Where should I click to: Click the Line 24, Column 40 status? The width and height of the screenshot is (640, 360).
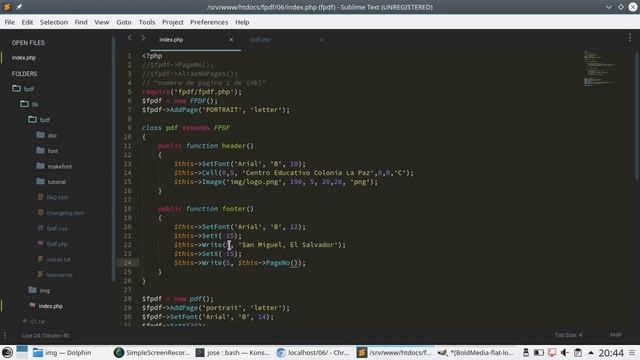click(x=45, y=335)
